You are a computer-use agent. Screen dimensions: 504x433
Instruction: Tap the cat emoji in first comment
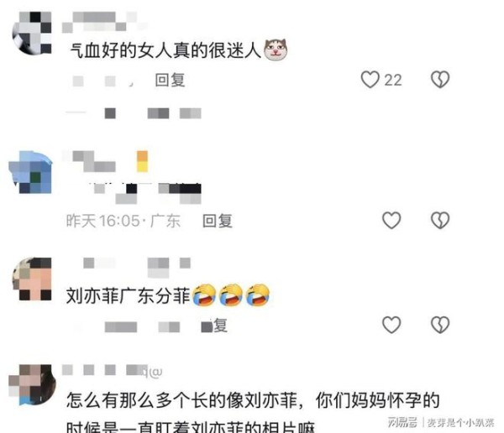[x=276, y=50]
